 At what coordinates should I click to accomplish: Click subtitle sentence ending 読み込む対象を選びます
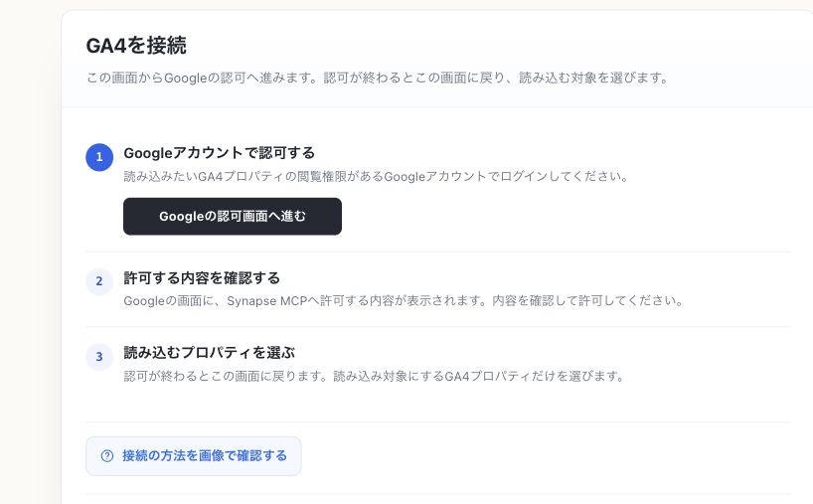click(496, 78)
